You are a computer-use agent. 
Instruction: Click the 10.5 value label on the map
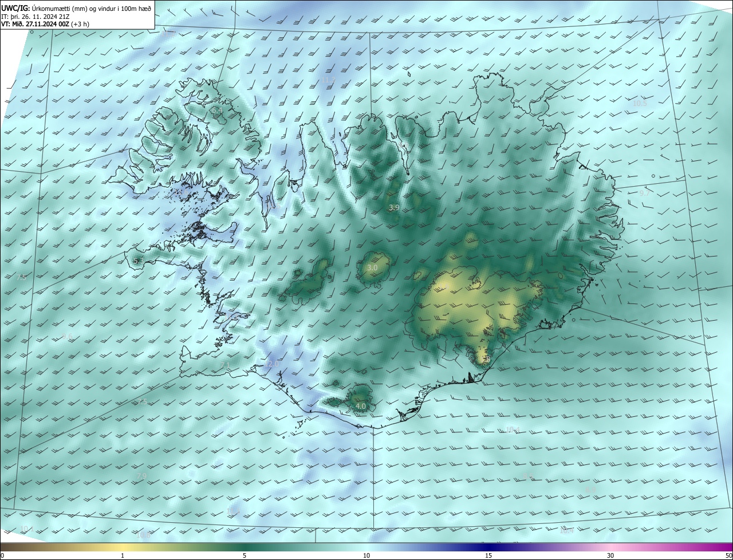pos(640,104)
